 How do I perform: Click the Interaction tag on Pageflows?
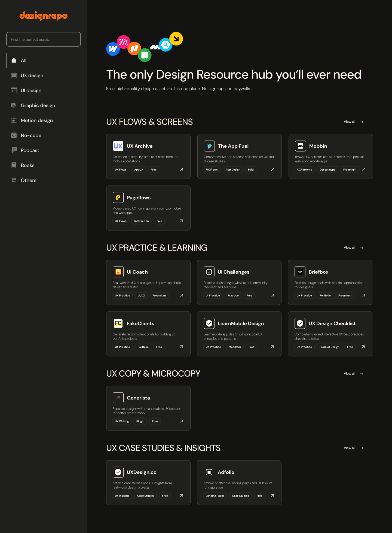point(142,221)
